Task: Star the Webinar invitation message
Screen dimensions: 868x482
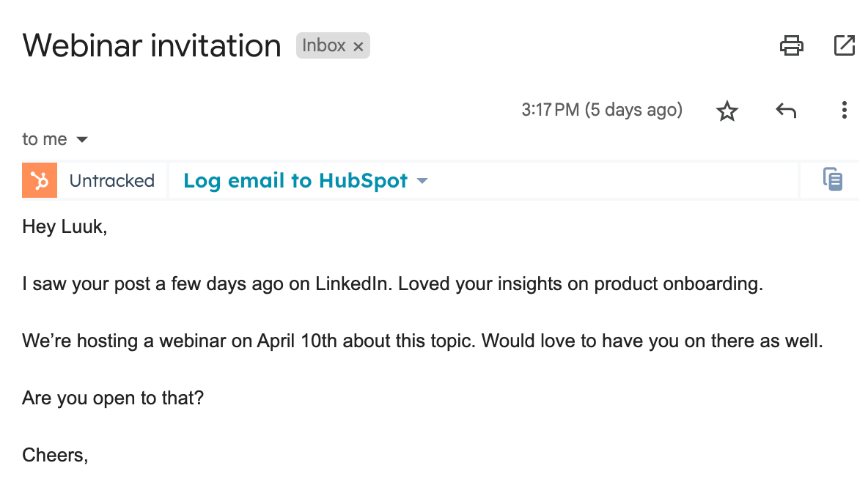Action: coord(727,111)
